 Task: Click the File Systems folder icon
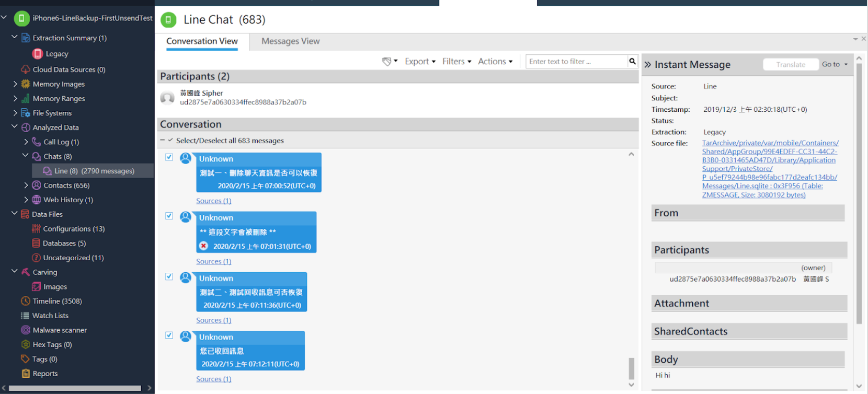pos(26,113)
